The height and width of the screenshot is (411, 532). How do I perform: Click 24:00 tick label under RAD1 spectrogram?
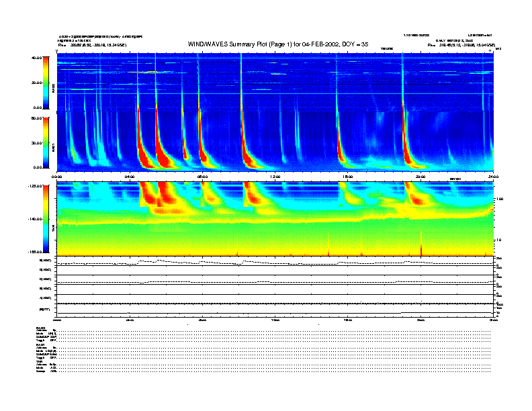493,177
